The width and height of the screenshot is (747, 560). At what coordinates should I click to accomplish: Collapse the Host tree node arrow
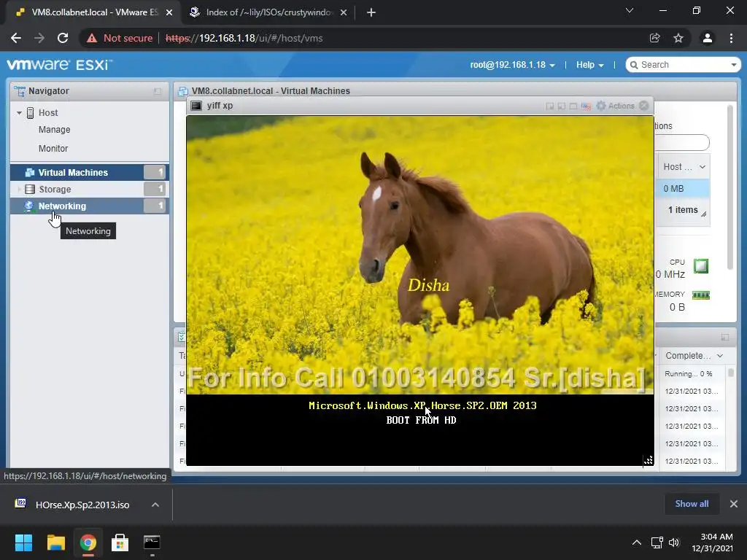[19, 113]
